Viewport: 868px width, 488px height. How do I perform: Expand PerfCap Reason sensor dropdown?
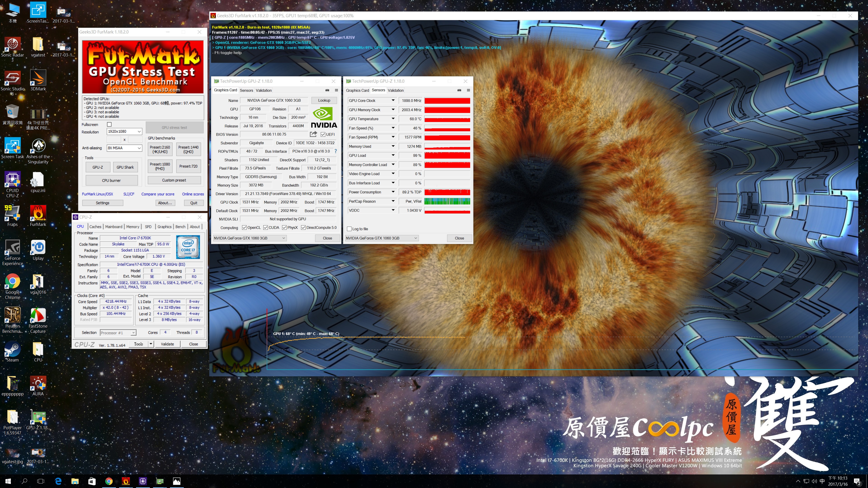pyautogui.click(x=393, y=201)
